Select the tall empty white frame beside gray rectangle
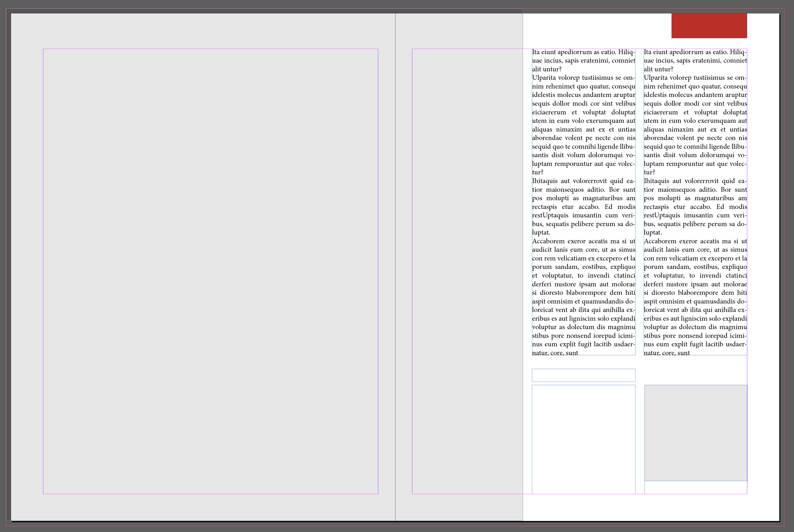 [x=583, y=439]
